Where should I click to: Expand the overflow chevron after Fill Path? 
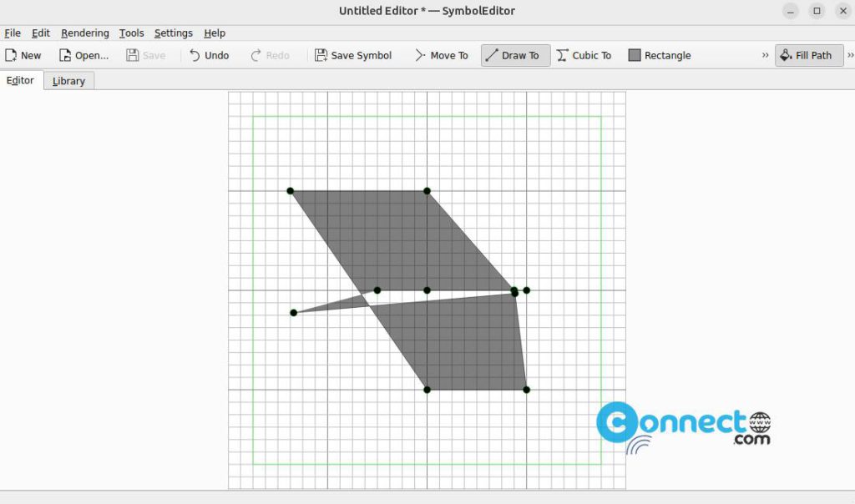click(848, 55)
